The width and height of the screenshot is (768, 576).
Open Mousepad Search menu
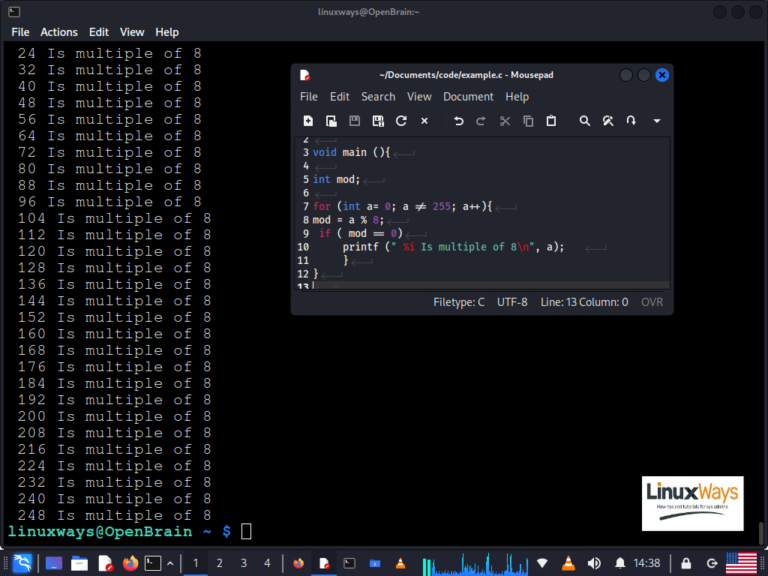(x=378, y=97)
